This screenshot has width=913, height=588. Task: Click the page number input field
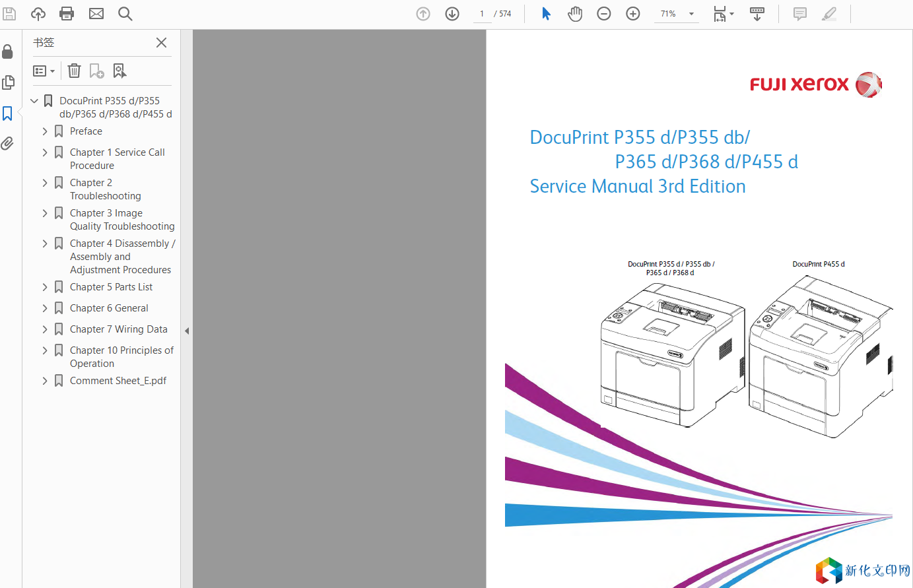pyautogui.click(x=482, y=14)
